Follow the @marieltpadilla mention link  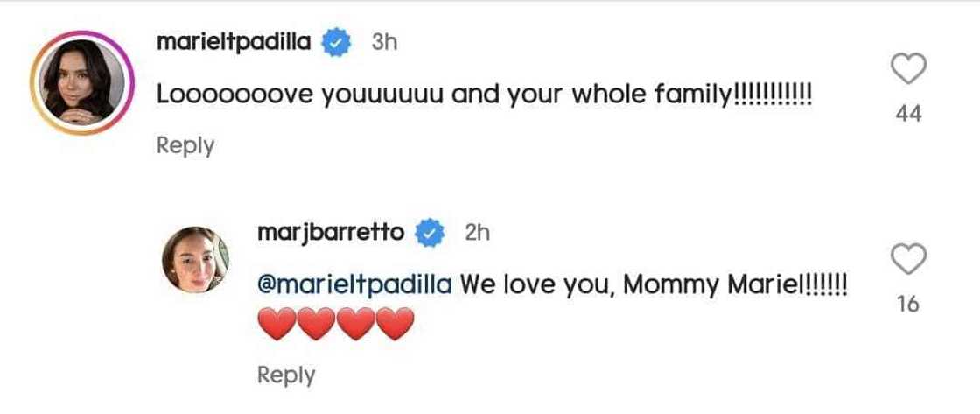click(354, 284)
